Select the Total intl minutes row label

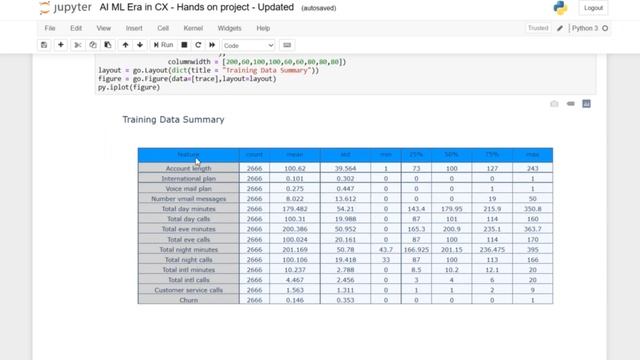tap(189, 270)
